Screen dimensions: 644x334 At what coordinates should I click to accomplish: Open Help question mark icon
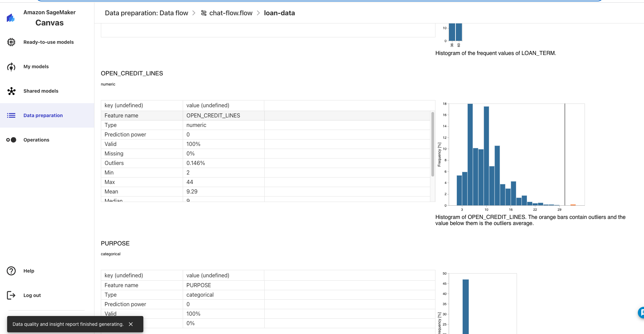pos(11,271)
